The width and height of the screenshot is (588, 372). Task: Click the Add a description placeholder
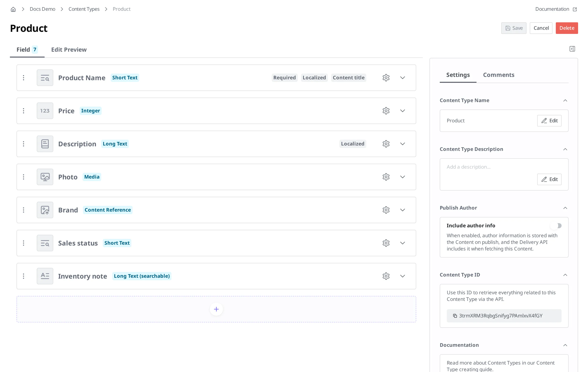pos(468,167)
